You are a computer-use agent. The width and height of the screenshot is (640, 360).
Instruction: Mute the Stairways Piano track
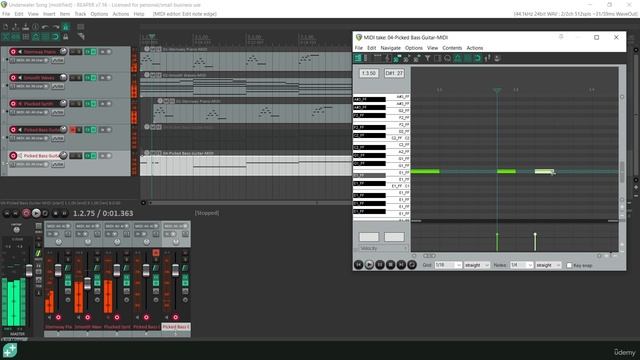pos(73,52)
